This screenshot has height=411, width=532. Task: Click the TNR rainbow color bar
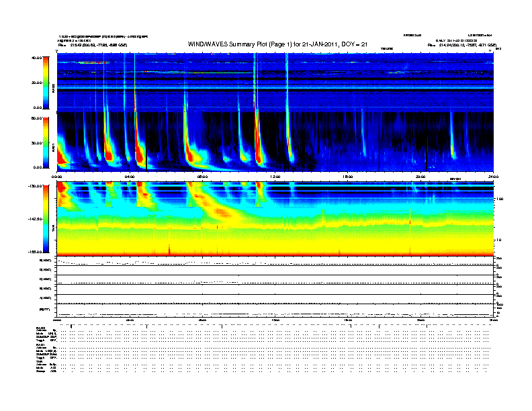[x=46, y=219]
